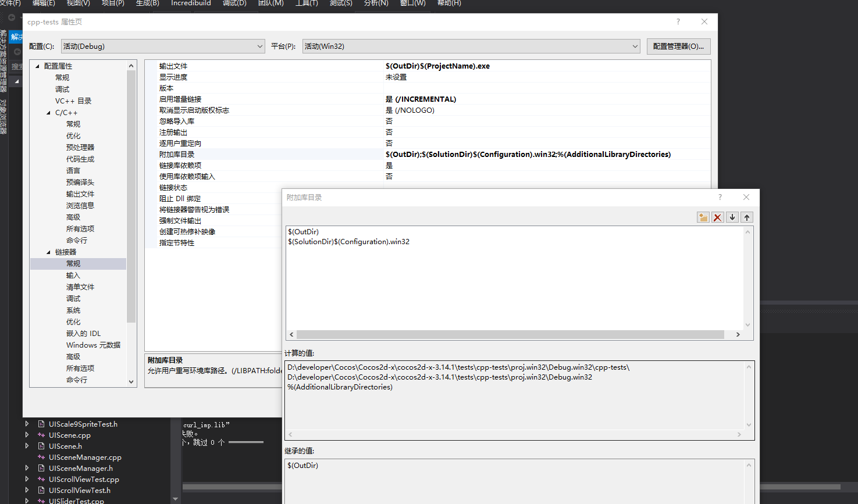
Task: Click the red X delete line icon
Action: pos(718,217)
